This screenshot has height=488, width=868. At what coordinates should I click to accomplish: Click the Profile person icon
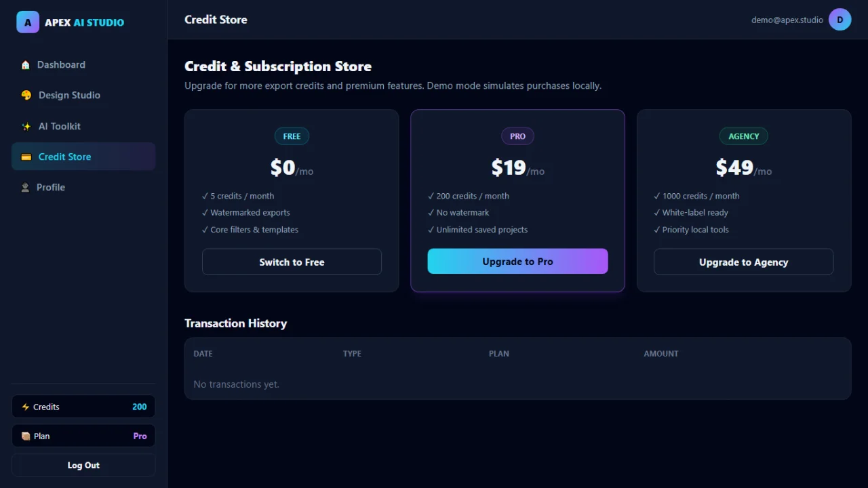click(26, 187)
